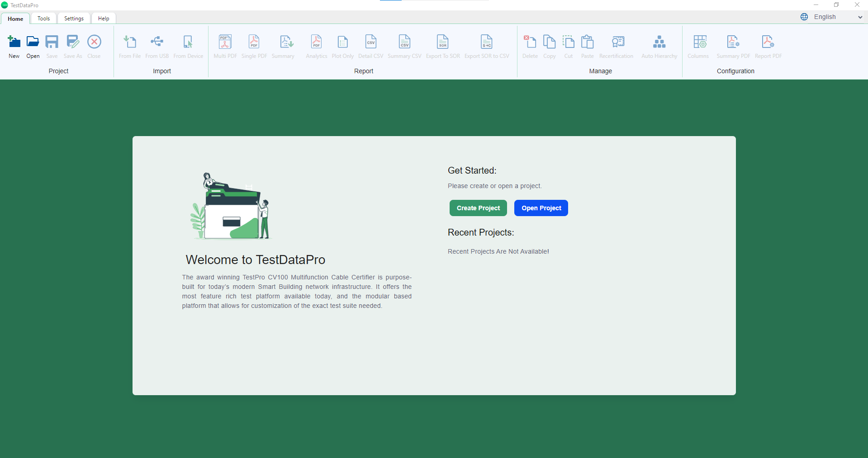Viewport: 868px width, 458px height.
Task: Click the Cut icon in Manage
Action: click(x=569, y=42)
